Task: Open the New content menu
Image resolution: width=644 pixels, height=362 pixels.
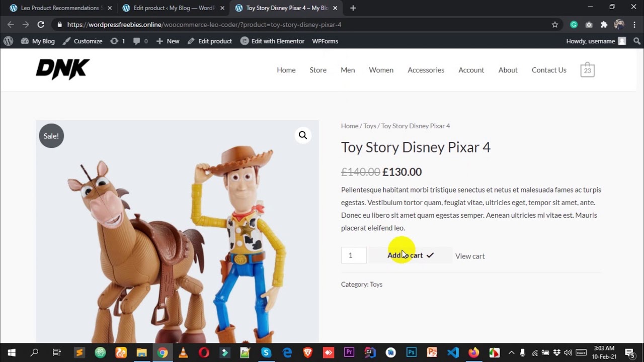Action: point(168,41)
